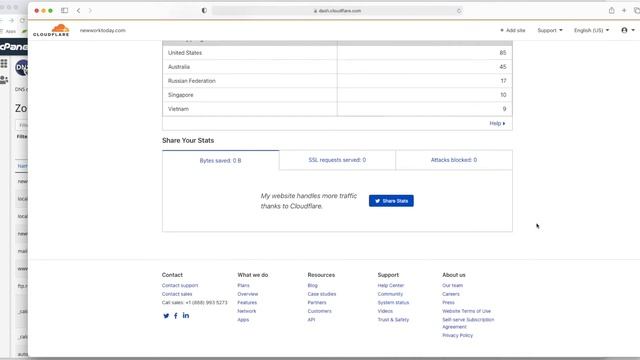Click Singapore table row
The image size is (640, 360).
pyautogui.click(x=337, y=95)
